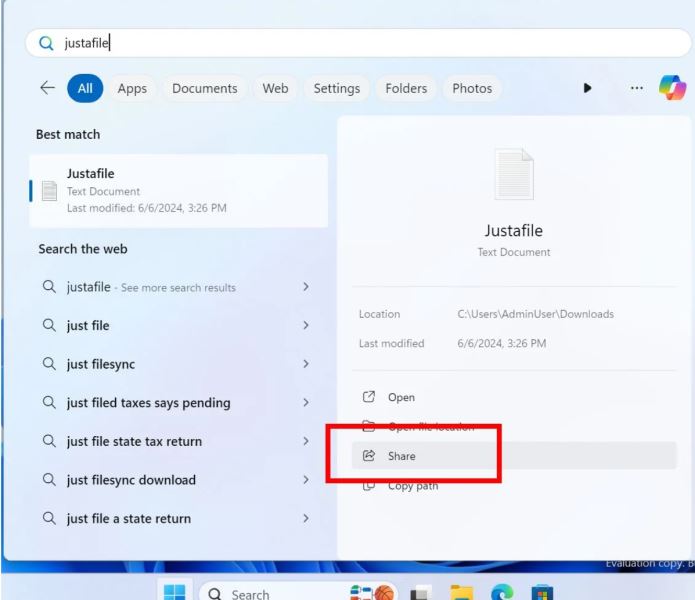Switch to the Settings filter tab
Image resolution: width=695 pixels, height=600 pixels.
pos(337,88)
